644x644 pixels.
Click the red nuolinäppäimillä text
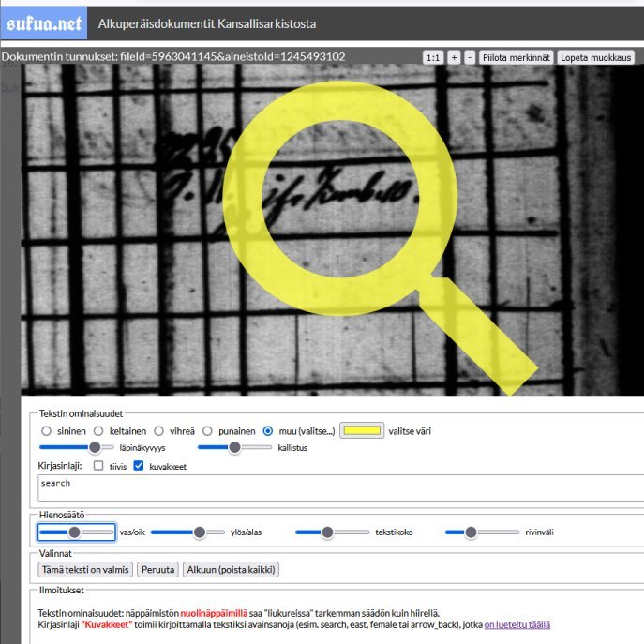[214, 613]
